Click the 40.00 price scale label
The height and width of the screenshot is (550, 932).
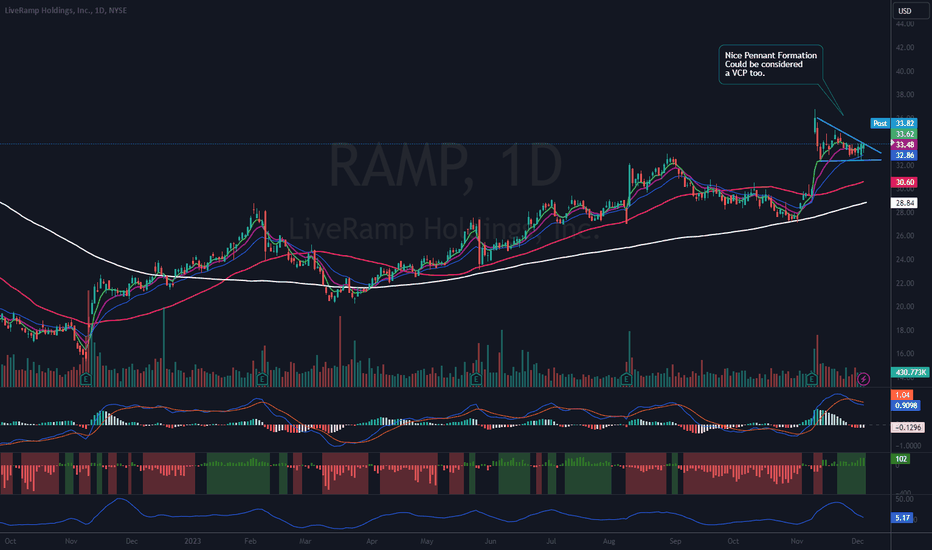pyautogui.click(x=905, y=71)
